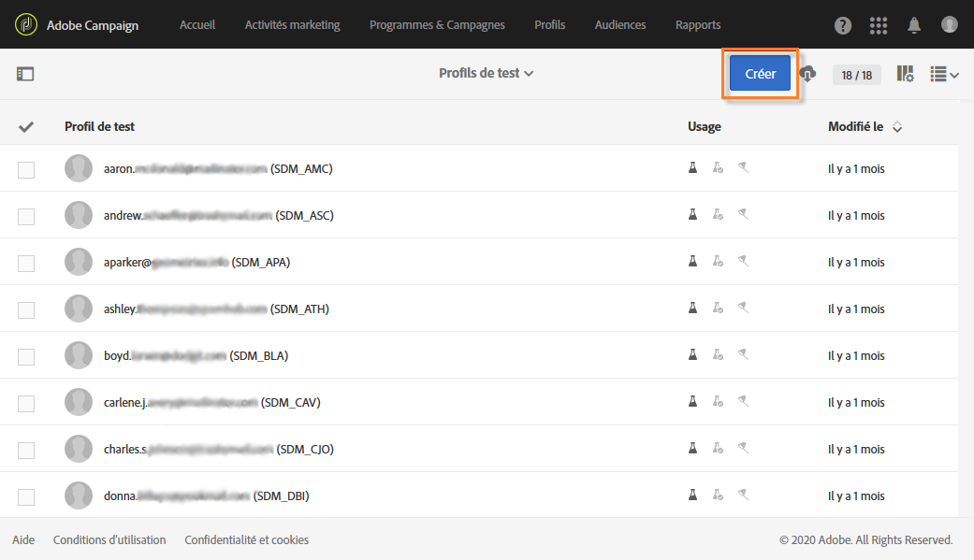Viewport: 974px width, 560px height.
Task: Click the flask usage icon for SDM_CAV
Action: coord(692,401)
